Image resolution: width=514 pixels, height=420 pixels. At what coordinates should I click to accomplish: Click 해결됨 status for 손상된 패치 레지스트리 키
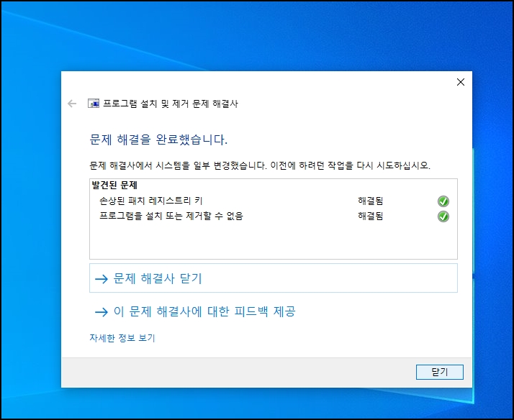[371, 201]
